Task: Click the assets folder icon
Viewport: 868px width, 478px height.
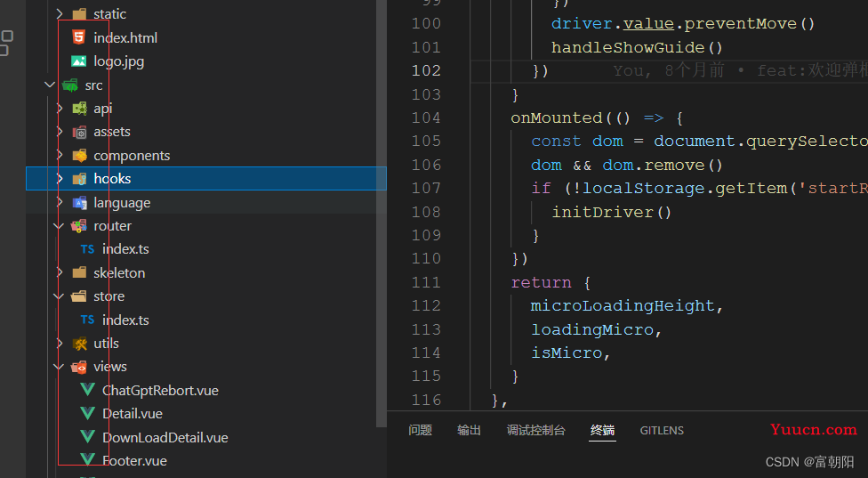Action: (x=79, y=132)
